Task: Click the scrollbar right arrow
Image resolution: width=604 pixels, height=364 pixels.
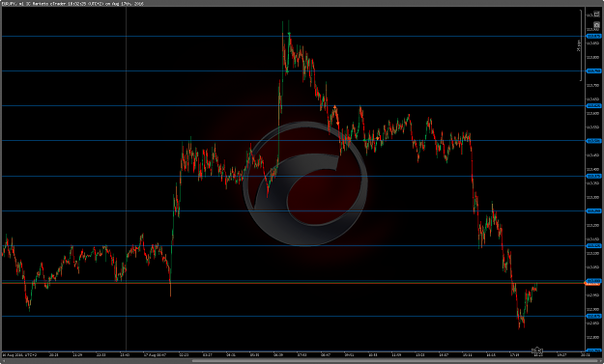Action: (600, 361)
